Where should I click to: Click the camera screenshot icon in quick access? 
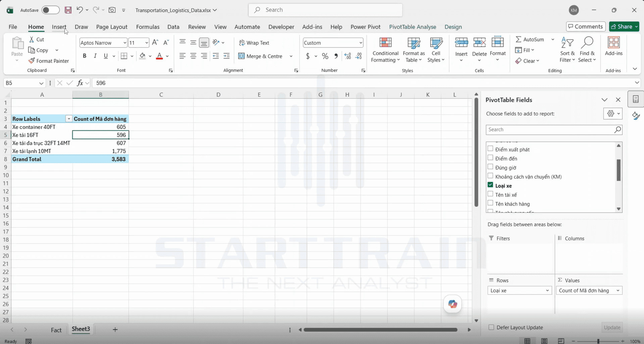pos(112,10)
